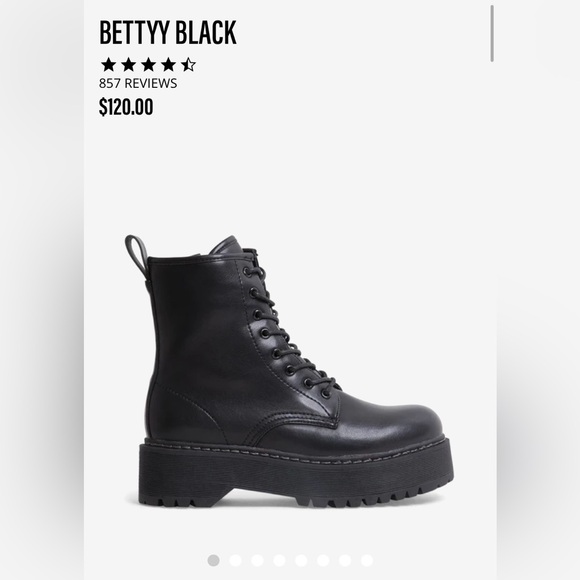Viewport: 580px width, 580px height.
Task: Show the fourth product image dot
Action: pos(279,560)
